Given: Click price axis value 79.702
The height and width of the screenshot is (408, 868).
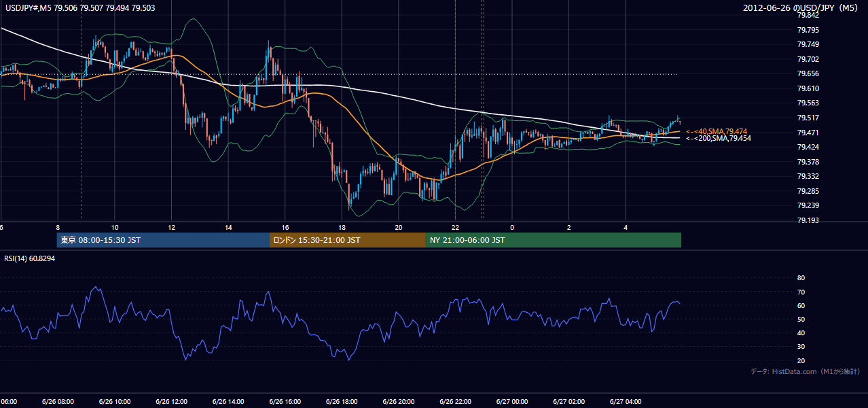Looking at the screenshot, I should (x=808, y=59).
